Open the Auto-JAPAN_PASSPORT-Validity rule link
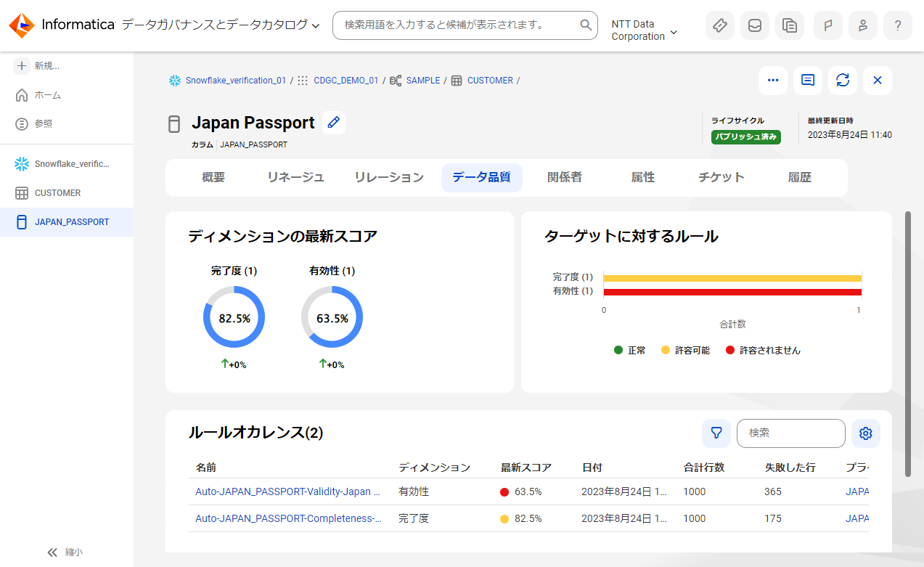 click(x=287, y=491)
